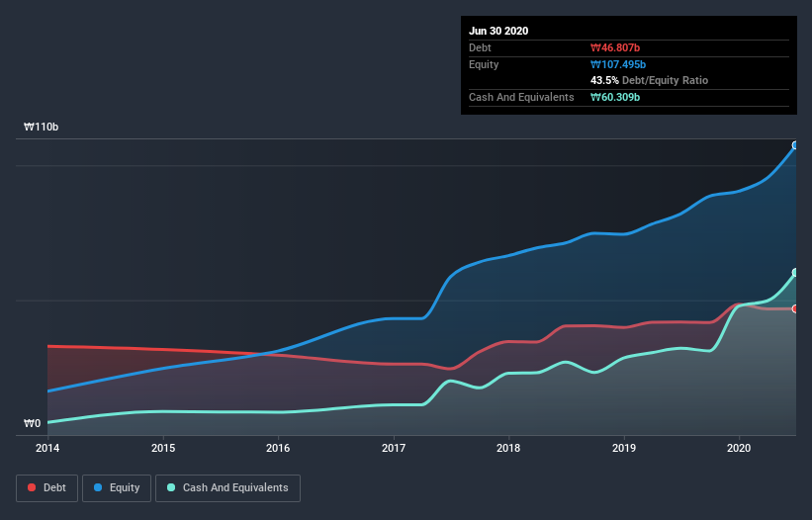Screen dimensions: 812x520
Task: Select the 2020 x-axis label
Action: (739, 448)
